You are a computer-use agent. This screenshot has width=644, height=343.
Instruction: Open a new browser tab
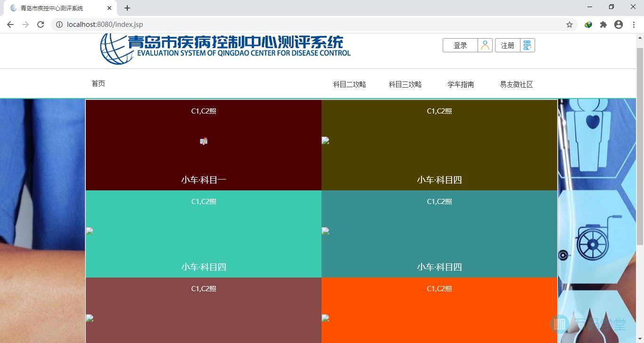pos(127,8)
